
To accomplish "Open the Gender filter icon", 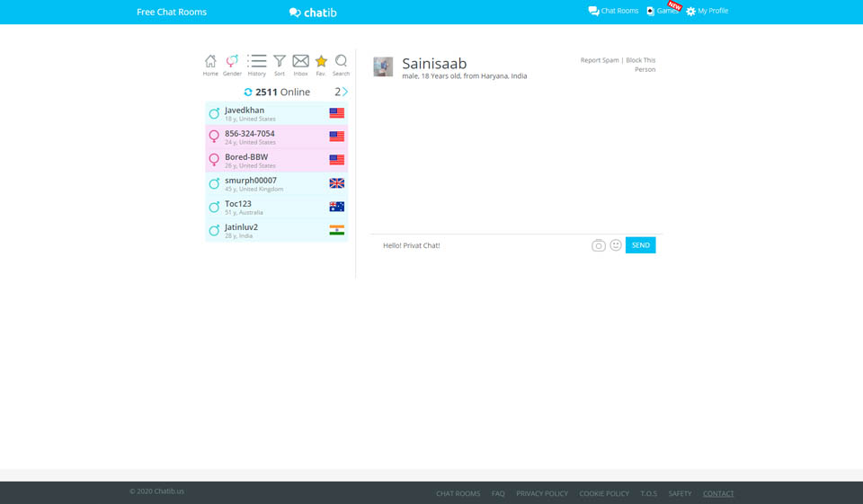I will click(232, 61).
